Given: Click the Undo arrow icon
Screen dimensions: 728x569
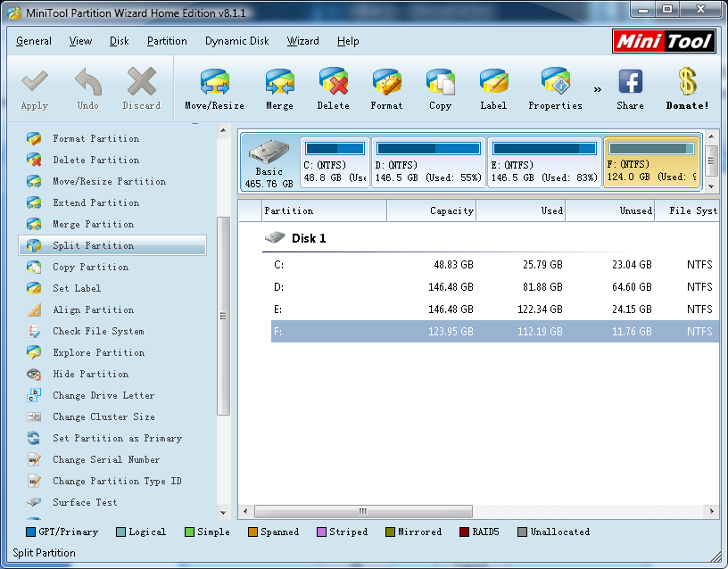Looking at the screenshot, I should (x=88, y=82).
